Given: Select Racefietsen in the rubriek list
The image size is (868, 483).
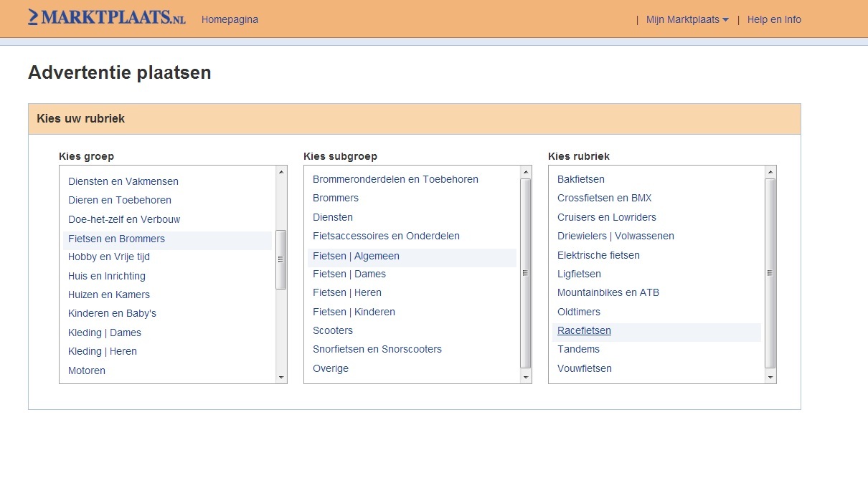Looking at the screenshot, I should tap(584, 331).
